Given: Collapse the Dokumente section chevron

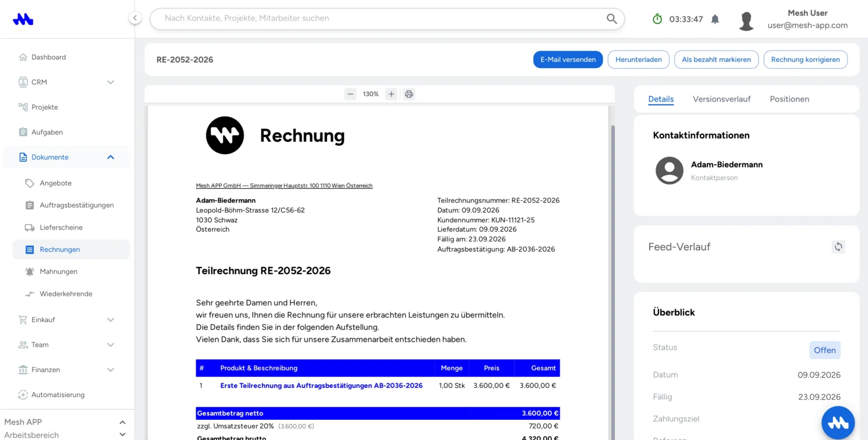Looking at the screenshot, I should pyautogui.click(x=111, y=157).
